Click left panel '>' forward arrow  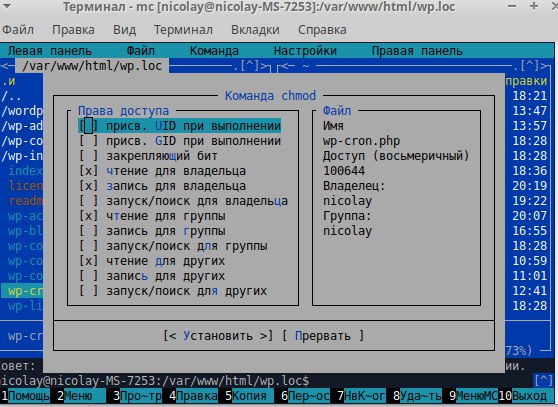[x=263, y=66]
